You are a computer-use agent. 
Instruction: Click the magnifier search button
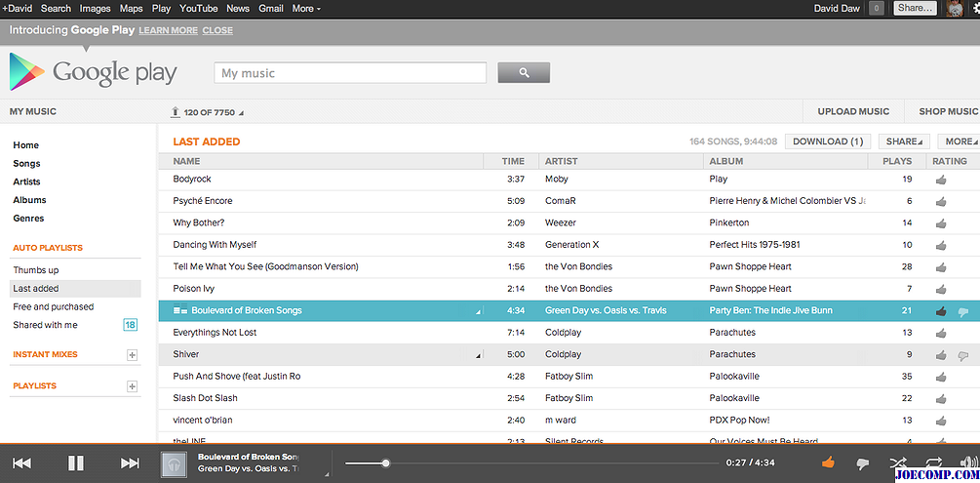(x=524, y=73)
